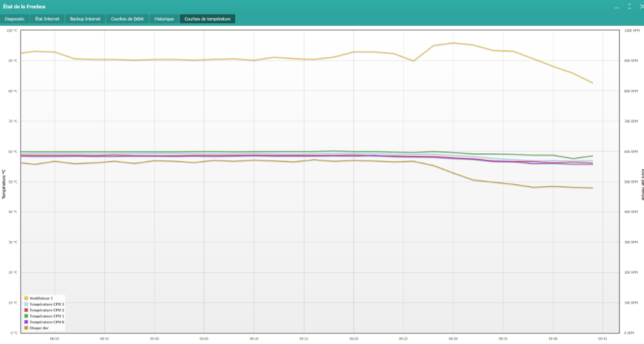This screenshot has height=344, width=644.
Task: Click the green CPU 1 legend swatch
Action: 26,316
